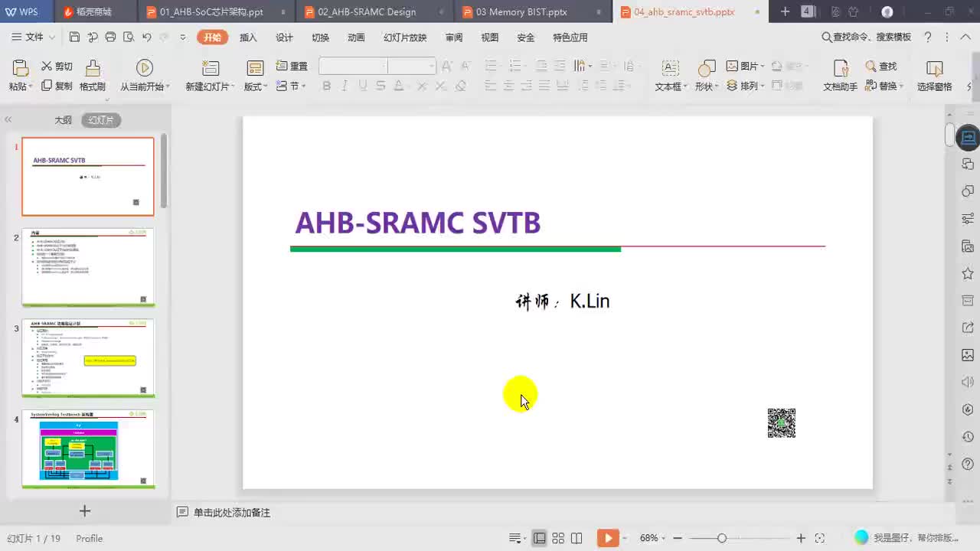
Task: Click the star icon in right sidebar
Action: 968,273
